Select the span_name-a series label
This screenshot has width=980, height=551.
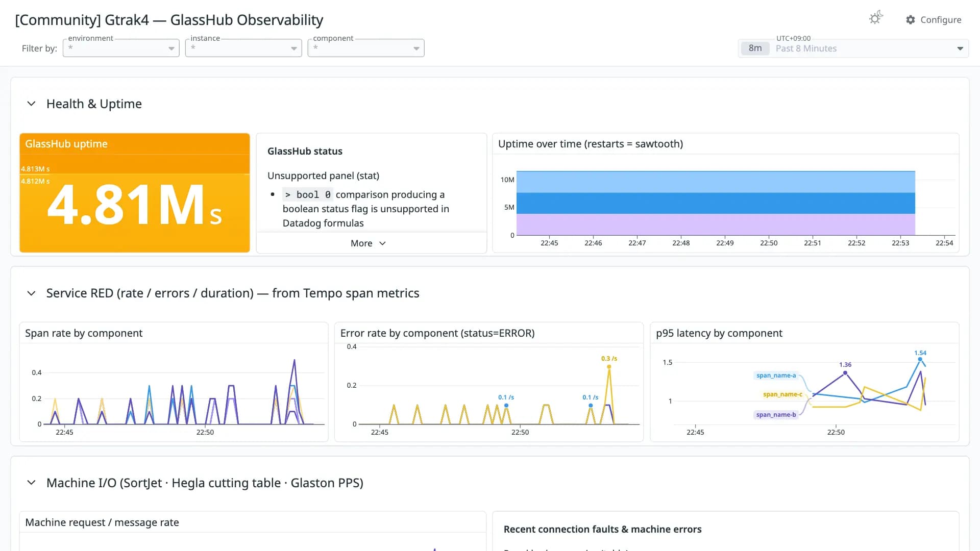coord(776,375)
